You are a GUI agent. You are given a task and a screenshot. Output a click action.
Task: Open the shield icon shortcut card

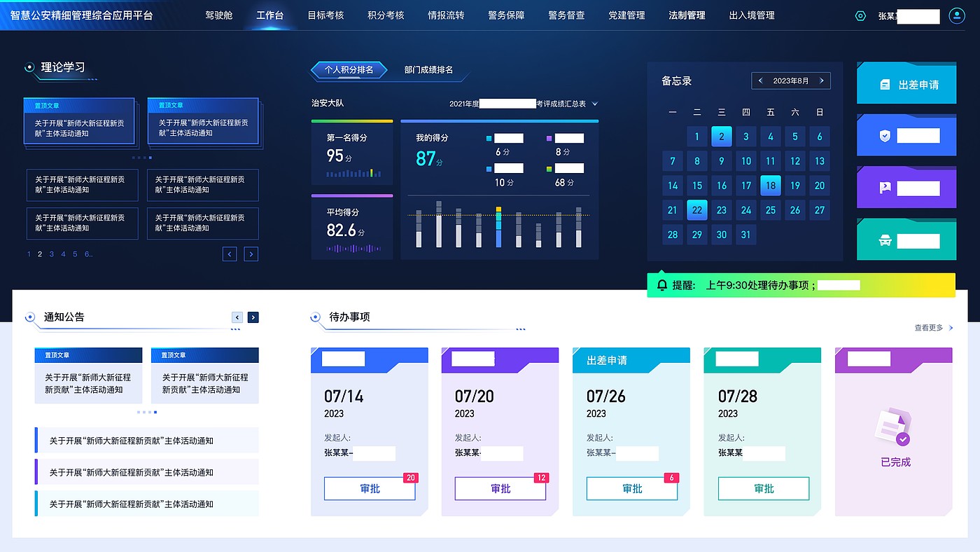pyautogui.click(x=906, y=135)
